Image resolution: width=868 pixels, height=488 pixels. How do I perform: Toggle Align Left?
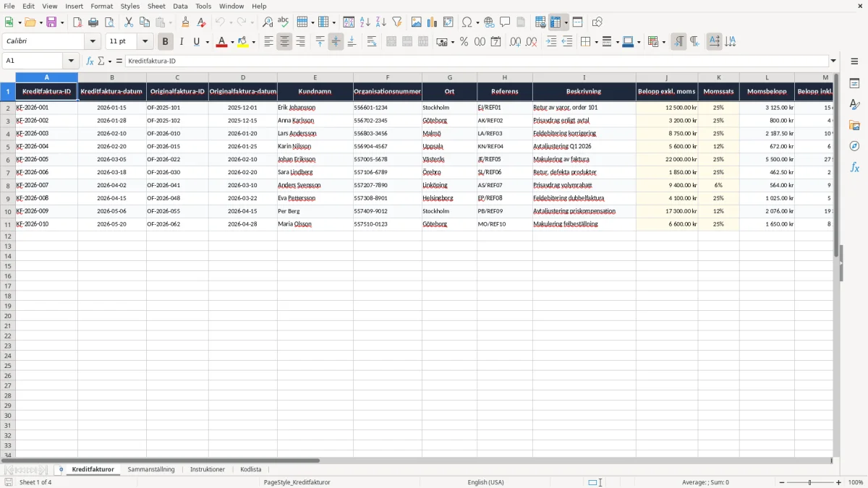(x=268, y=42)
